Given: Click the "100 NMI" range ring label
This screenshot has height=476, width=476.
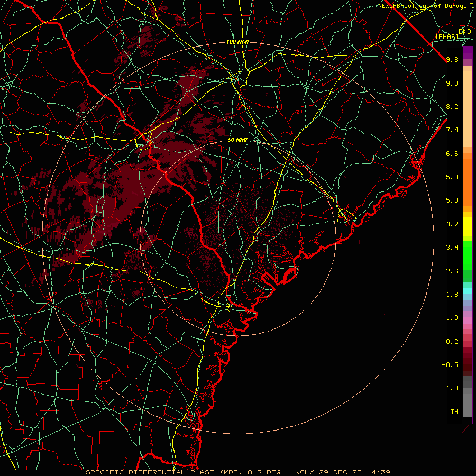Looking at the screenshot, I should tap(237, 42).
